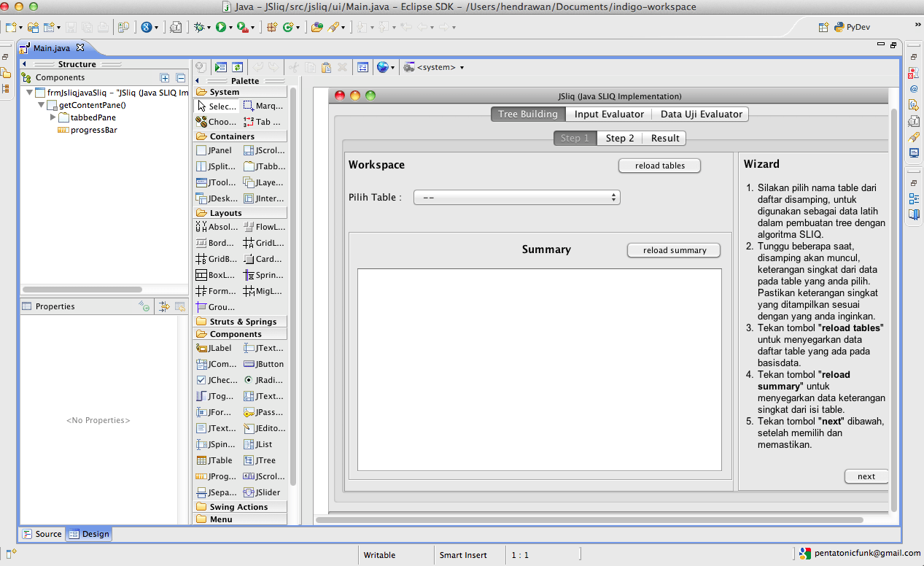Select the JTable component from the Components palette
The width and height of the screenshot is (924, 566).
[x=214, y=460]
